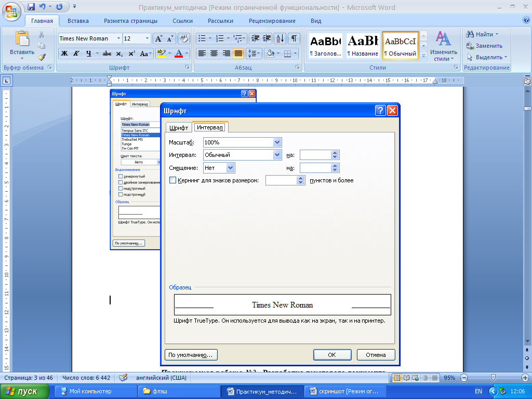Click Заменить in editing group
532x399 pixels.
484,46
